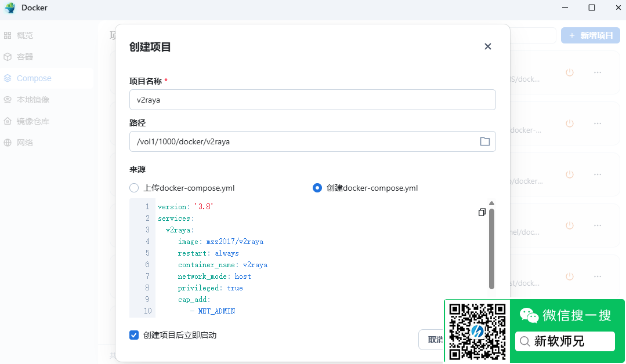626x364 pixels.
Task: Copy the docker-compose code with the copy icon
Action: 482,212
